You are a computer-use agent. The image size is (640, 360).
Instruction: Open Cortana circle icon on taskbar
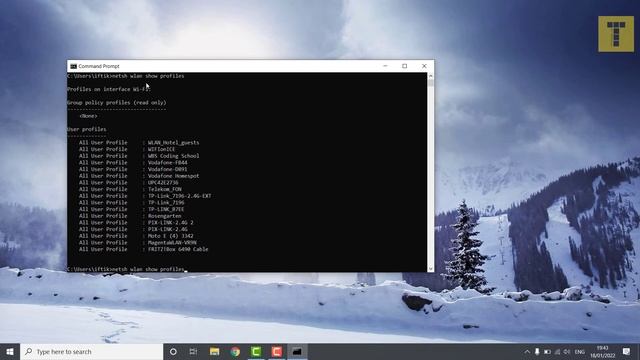[x=173, y=351]
